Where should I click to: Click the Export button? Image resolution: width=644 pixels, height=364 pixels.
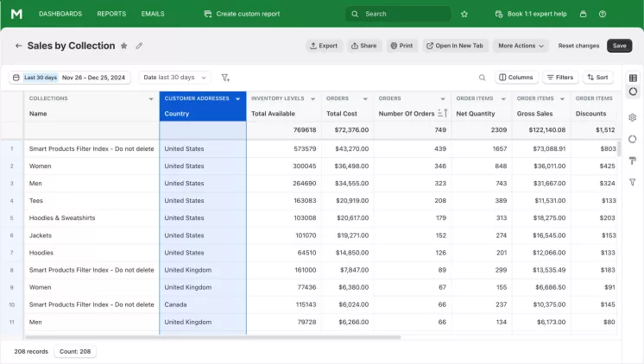point(324,46)
